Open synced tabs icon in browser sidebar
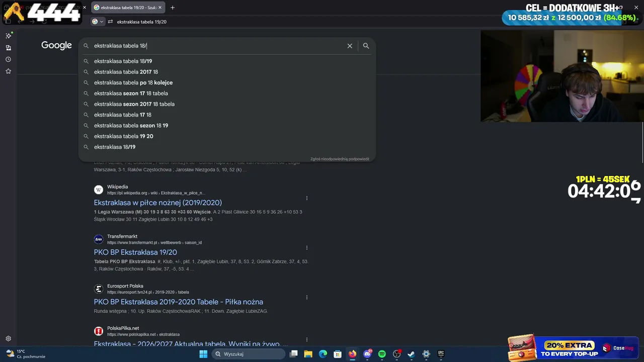This screenshot has width=644, height=362. 9,48
